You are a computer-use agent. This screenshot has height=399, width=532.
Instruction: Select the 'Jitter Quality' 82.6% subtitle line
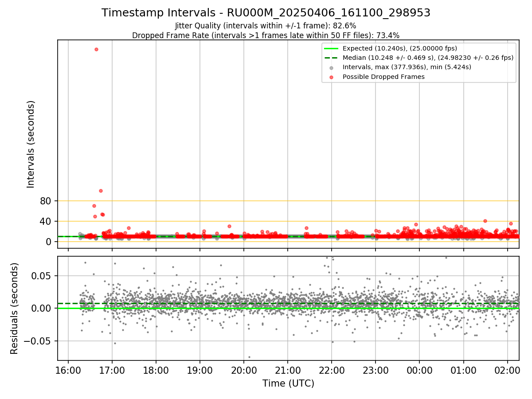coord(266,26)
